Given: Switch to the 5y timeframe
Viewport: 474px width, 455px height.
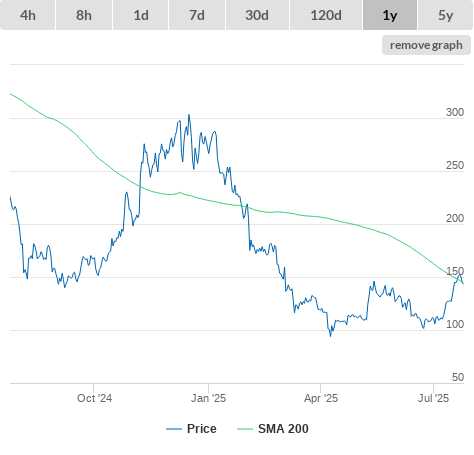Looking at the screenshot, I should pyautogui.click(x=446, y=15).
